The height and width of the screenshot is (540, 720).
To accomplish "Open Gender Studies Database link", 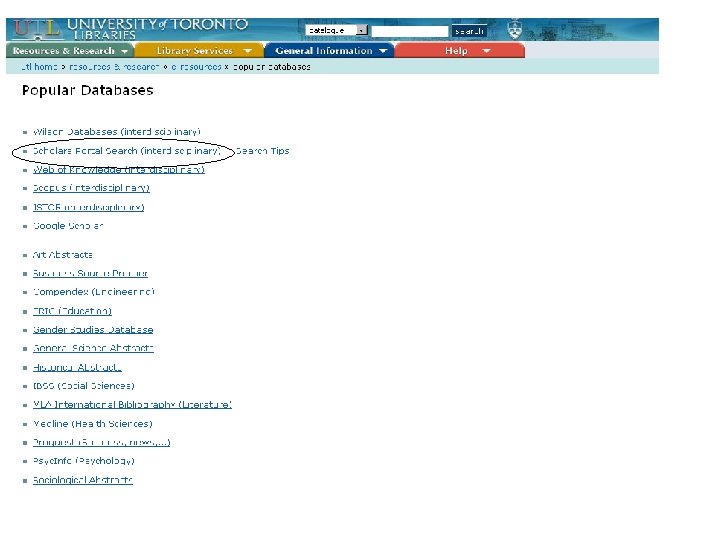I will [93, 330].
